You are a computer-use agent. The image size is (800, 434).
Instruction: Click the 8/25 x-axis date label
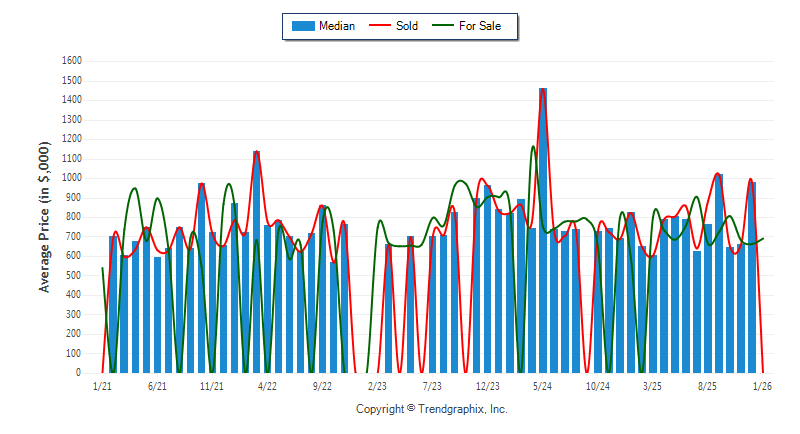pos(708,385)
